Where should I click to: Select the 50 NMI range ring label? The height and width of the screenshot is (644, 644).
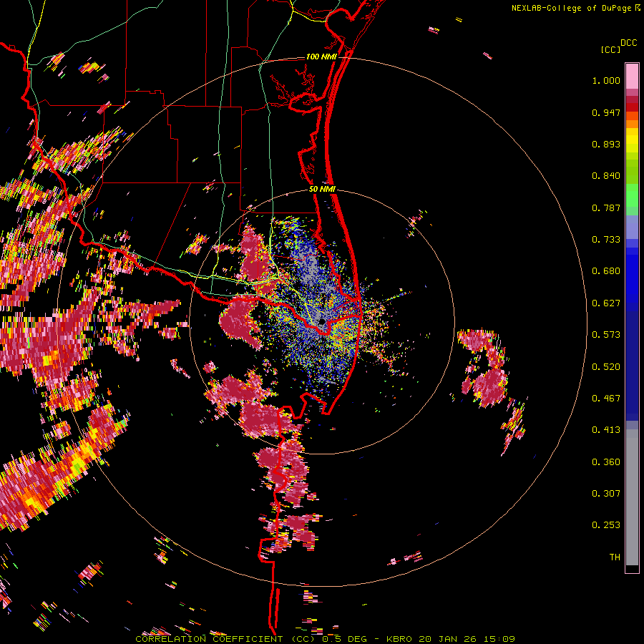point(322,190)
